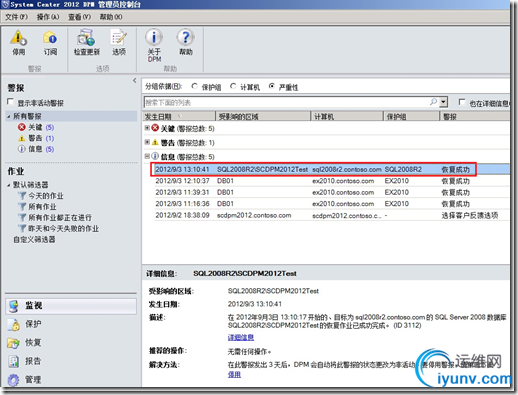
Task: Click the 选择客户反馈选项 alert text
Action: coord(470,215)
